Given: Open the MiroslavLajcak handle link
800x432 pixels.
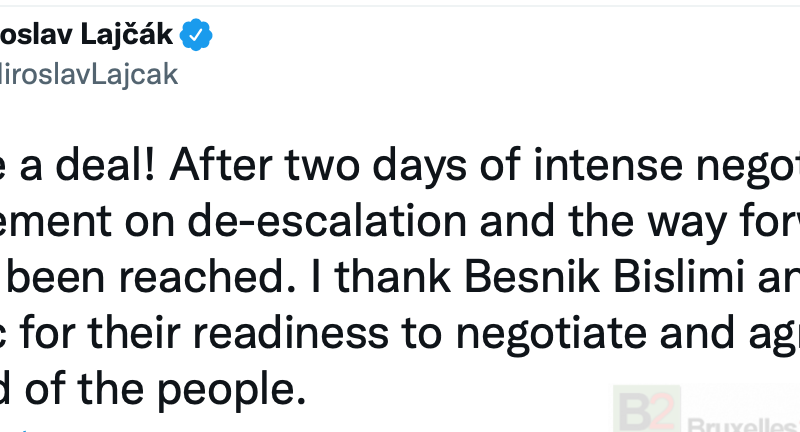Looking at the screenshot, I should pyautogui.click(x=88, y=76).
